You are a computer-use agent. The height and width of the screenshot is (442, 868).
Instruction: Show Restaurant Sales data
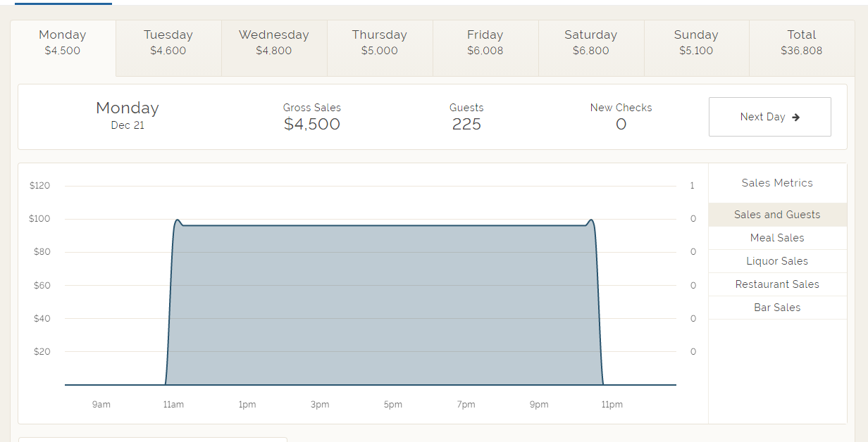(776, 284)
